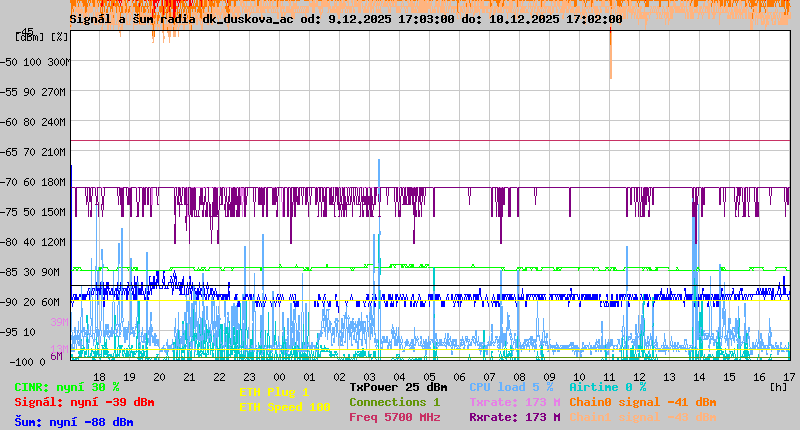The width and height of the screenshot is (800, 430).
Task: Click hour label '08' on time axis
Action: pyautogui.click(x=519, y=377)
